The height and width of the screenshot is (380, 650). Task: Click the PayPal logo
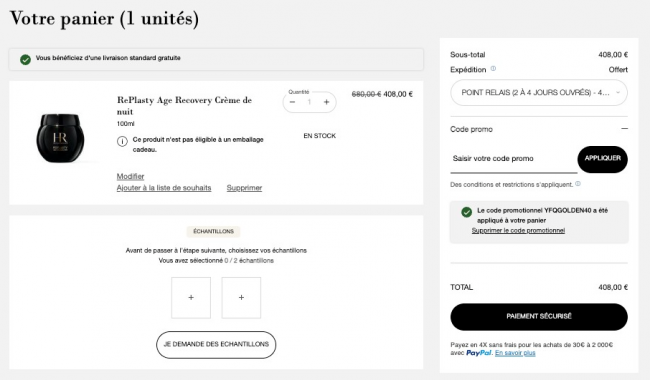479,353
